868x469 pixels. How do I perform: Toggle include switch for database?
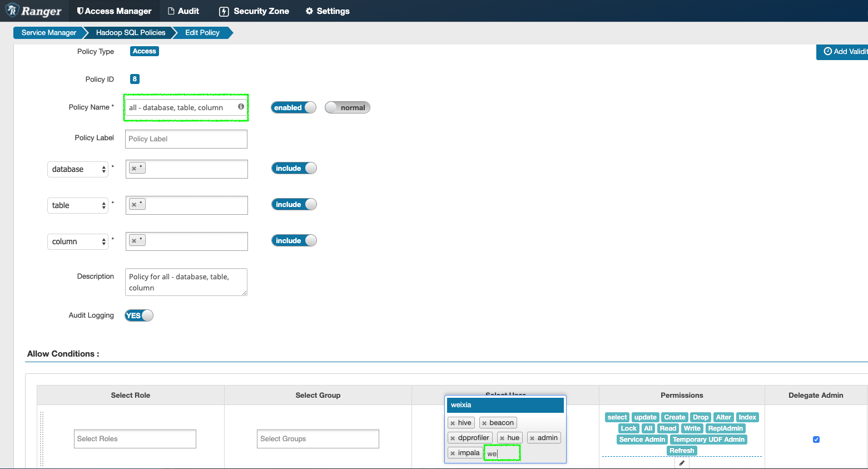294,168
